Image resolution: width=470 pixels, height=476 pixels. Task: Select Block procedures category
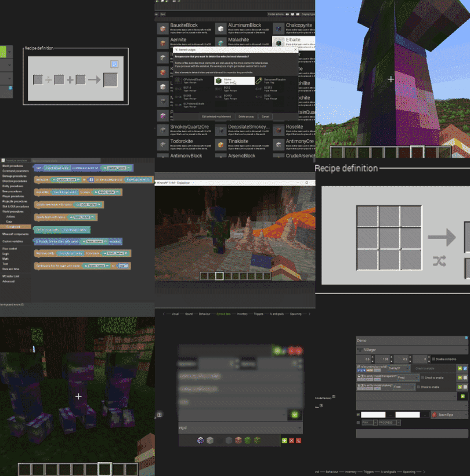pos(13,166)
